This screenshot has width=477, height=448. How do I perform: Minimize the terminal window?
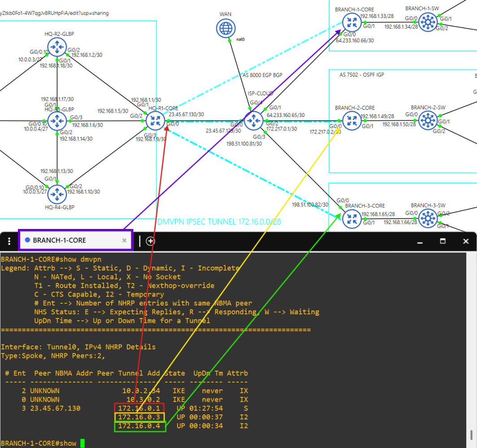point(420,241)
